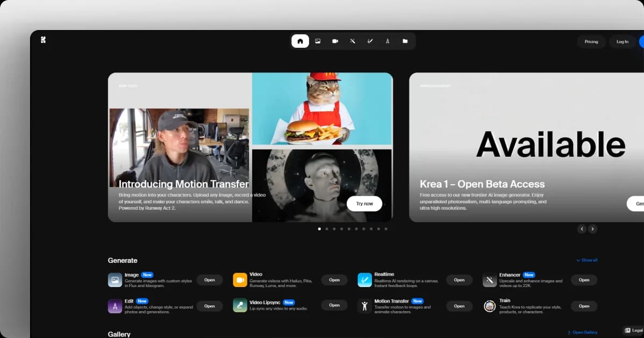
Task: Click the orange Video tile icon
Action: click(x=240, y=280)
